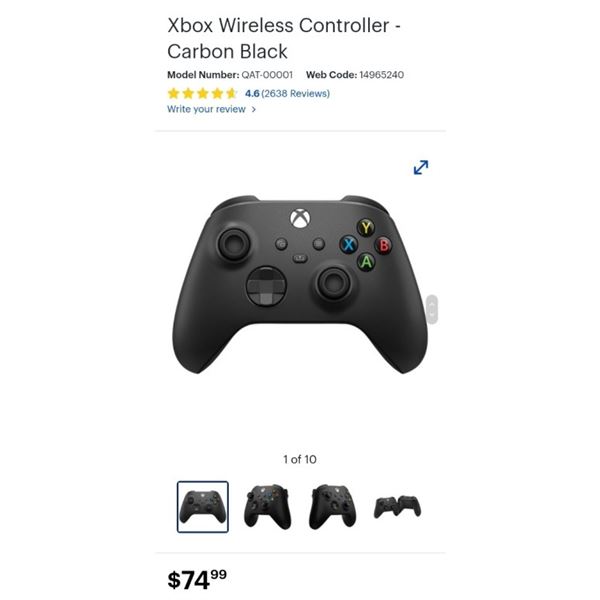Click the gold star rating icons
600x600 pixels.
click(x=202, y=93)
